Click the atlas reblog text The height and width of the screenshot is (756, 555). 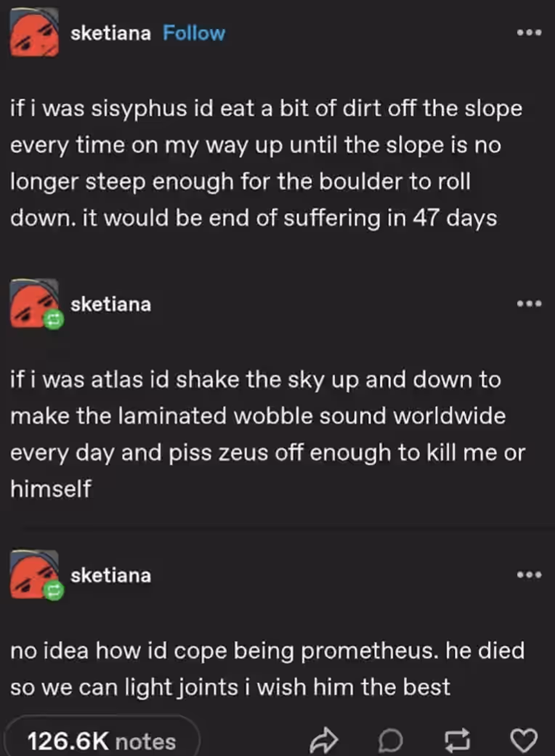267,434
